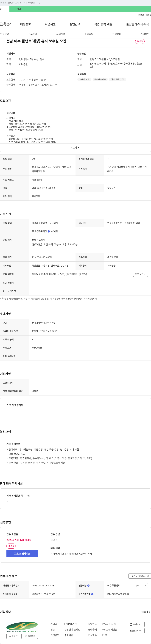Jump to 근무조건 section tab
151x644 pixels.
pos(33,34)
